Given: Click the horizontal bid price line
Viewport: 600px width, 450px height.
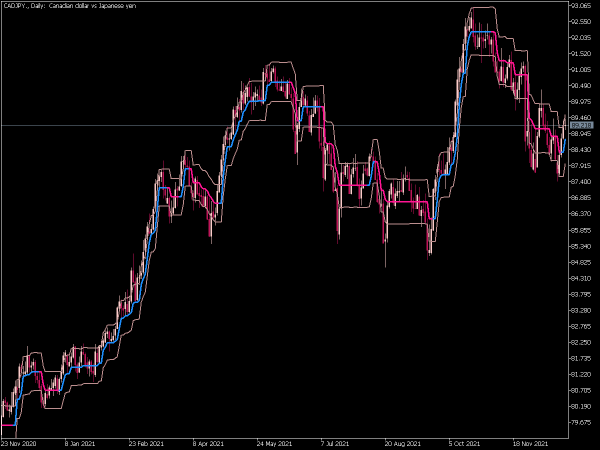Looking at the screenshot, I should pos(285,126).
